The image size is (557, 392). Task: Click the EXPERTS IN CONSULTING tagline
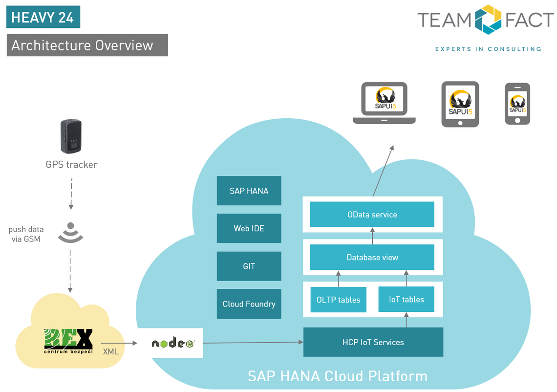click(489, 49)
